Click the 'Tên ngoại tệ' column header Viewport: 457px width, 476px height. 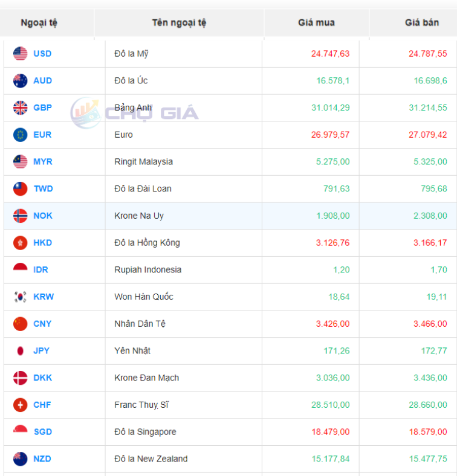point(179,23)
